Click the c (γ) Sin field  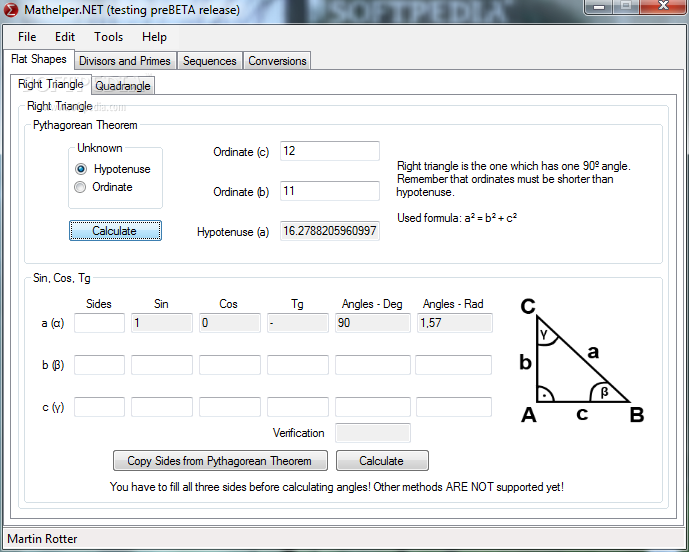162,407
